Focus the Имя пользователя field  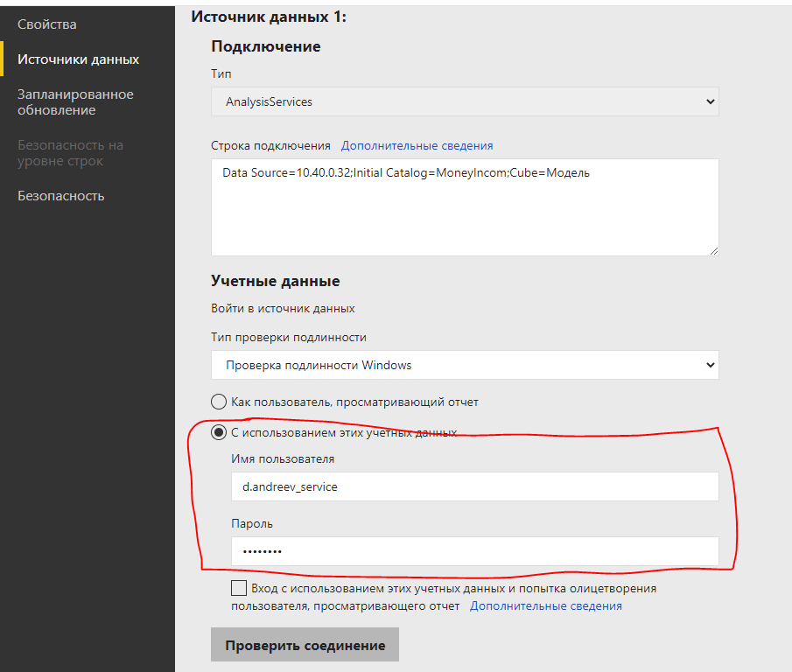point(475,486)
